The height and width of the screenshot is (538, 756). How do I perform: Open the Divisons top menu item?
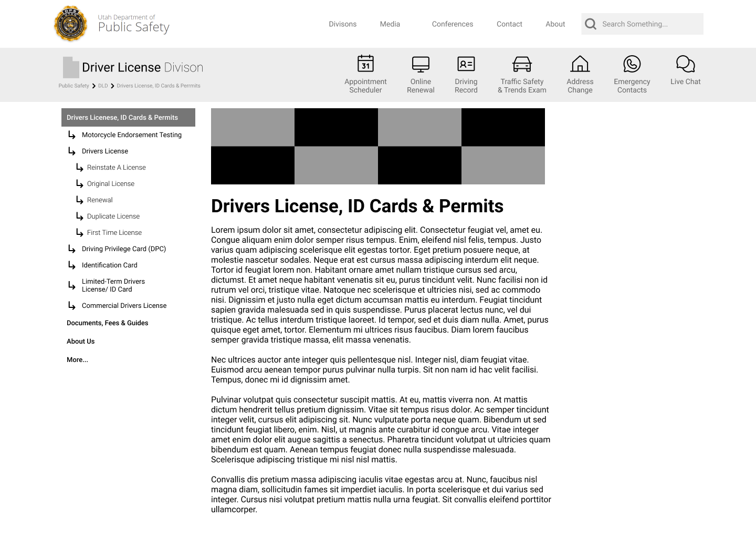click(x=342, y=24)
